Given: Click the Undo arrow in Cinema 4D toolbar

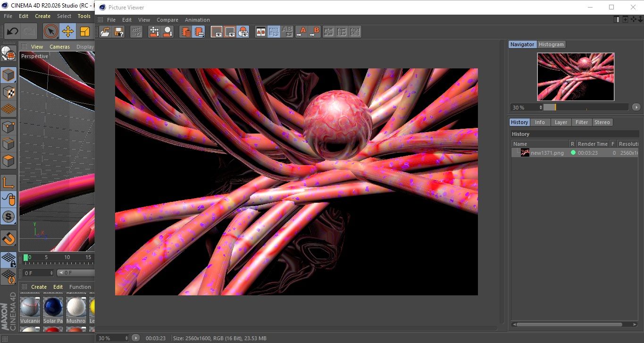Looking at the screenshot, I should click(x=12, y=32).
